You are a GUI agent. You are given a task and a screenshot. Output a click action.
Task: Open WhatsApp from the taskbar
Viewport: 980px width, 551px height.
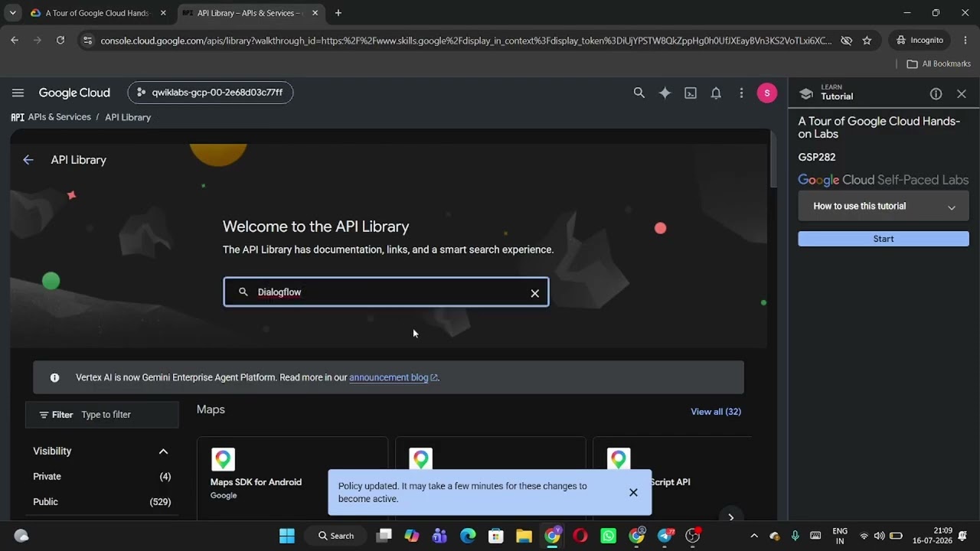point(608,536)
